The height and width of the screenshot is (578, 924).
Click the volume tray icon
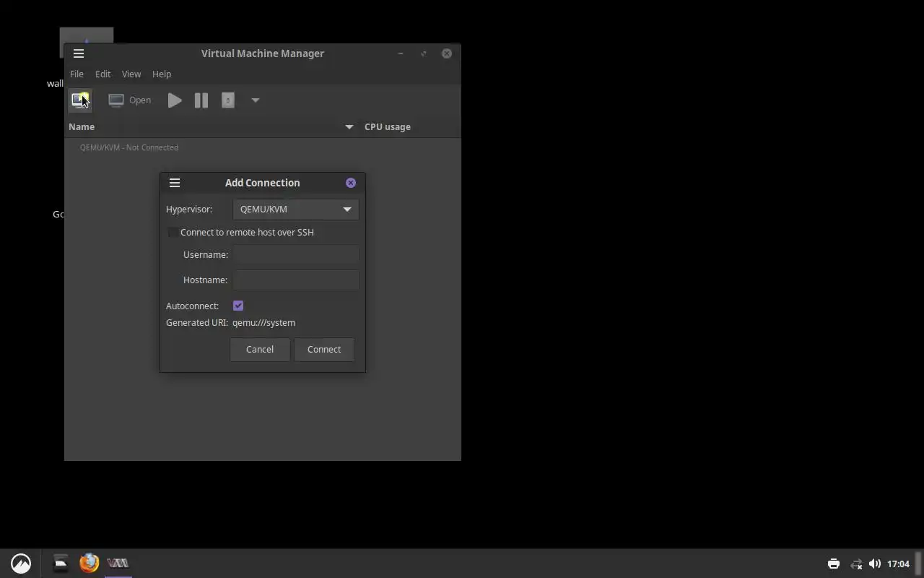[x=875, y=564]
